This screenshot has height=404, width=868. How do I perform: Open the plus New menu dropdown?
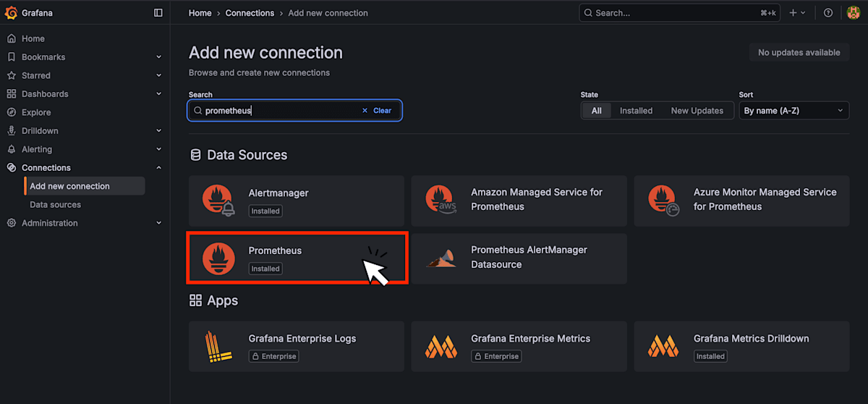point(797,13)
